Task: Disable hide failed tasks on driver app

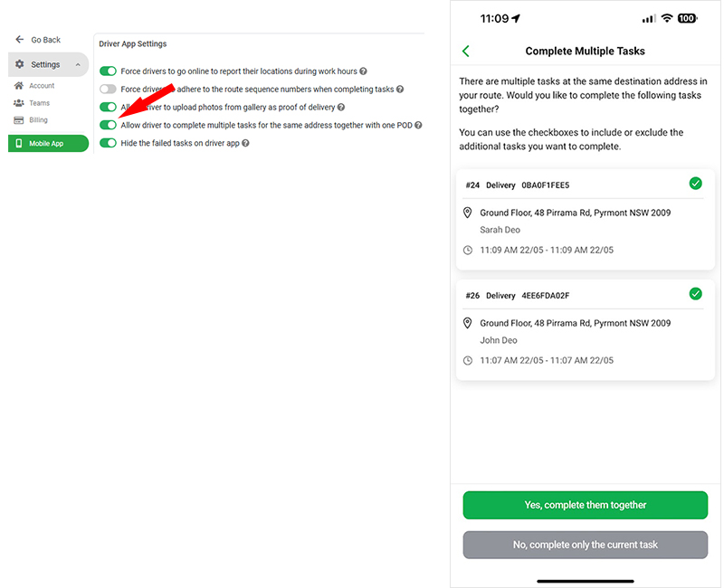Action: [x=109, y=143]
